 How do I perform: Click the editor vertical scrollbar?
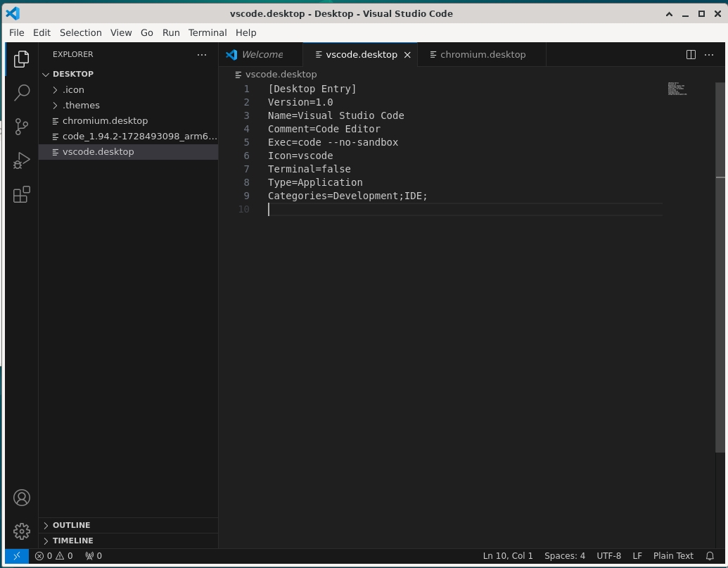[x=720, y=267]
